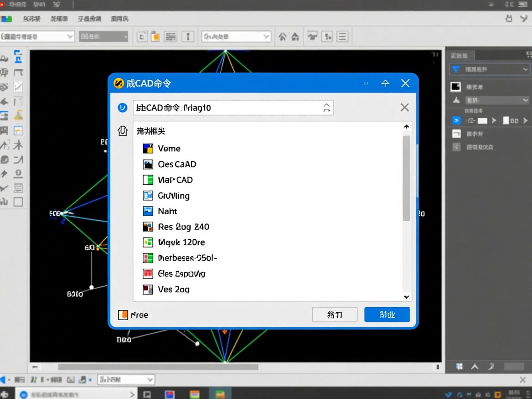Click the CAD command search input field

(226, 108)
